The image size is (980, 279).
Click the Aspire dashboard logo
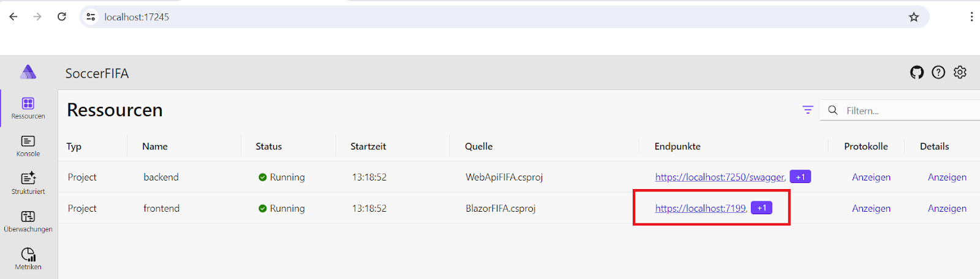pos(28,72)
